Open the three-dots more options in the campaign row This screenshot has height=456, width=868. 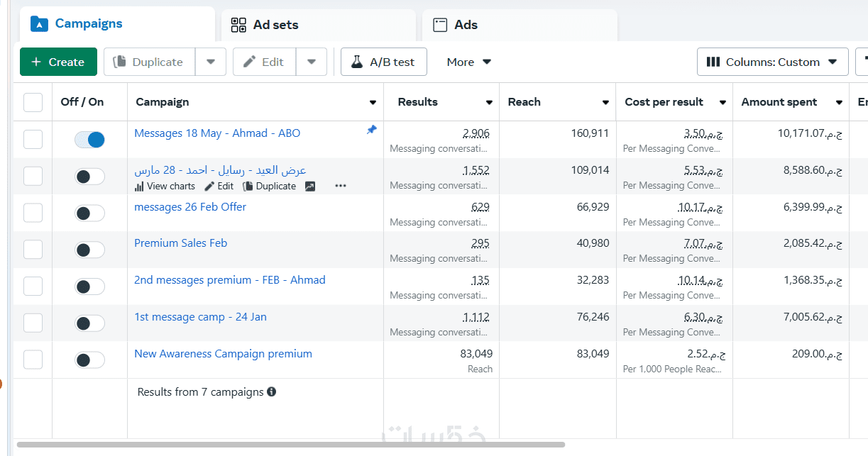pos(341,187)
